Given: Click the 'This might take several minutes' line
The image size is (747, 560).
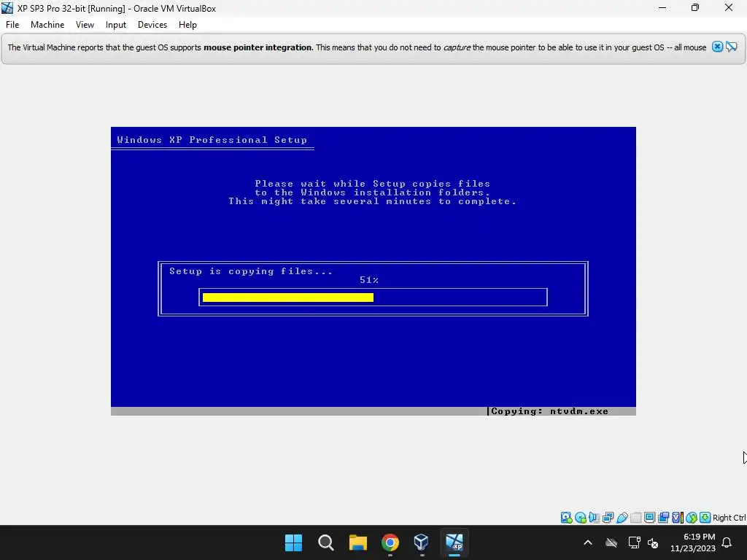Looking at the screenshot, I should coord(373,201).
